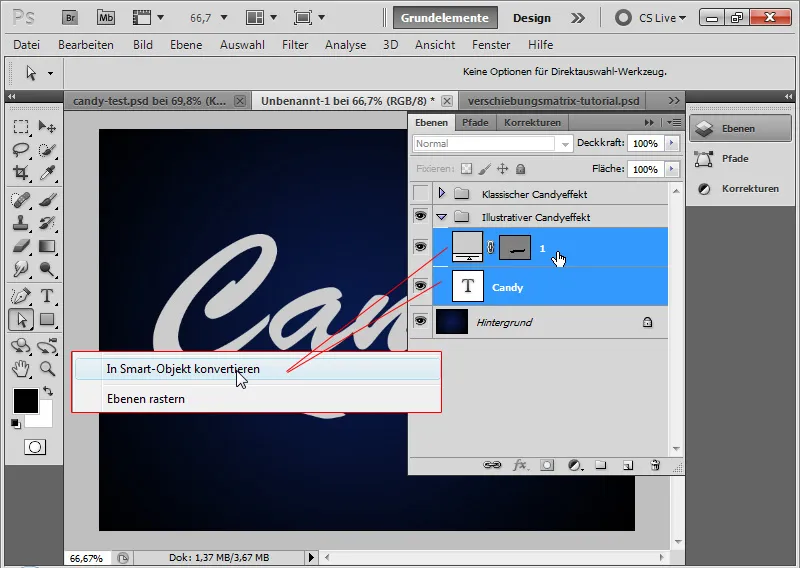This screenshot has width=800, height=568.
Task: Swap foreground and background colors
Action: click(x=48, y=391)
